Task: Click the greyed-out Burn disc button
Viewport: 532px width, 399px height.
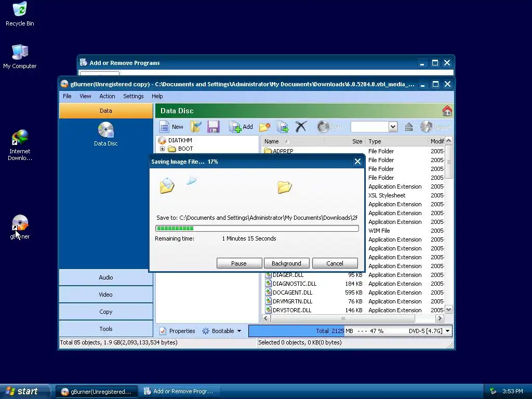Action: [329, 127]
